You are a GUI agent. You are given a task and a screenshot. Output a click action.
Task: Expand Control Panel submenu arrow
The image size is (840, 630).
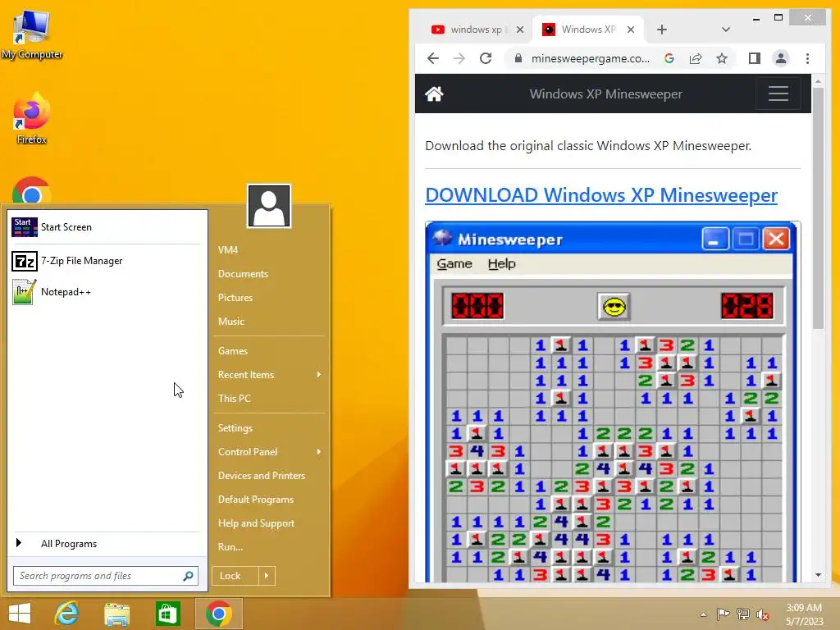pos(319,452)
